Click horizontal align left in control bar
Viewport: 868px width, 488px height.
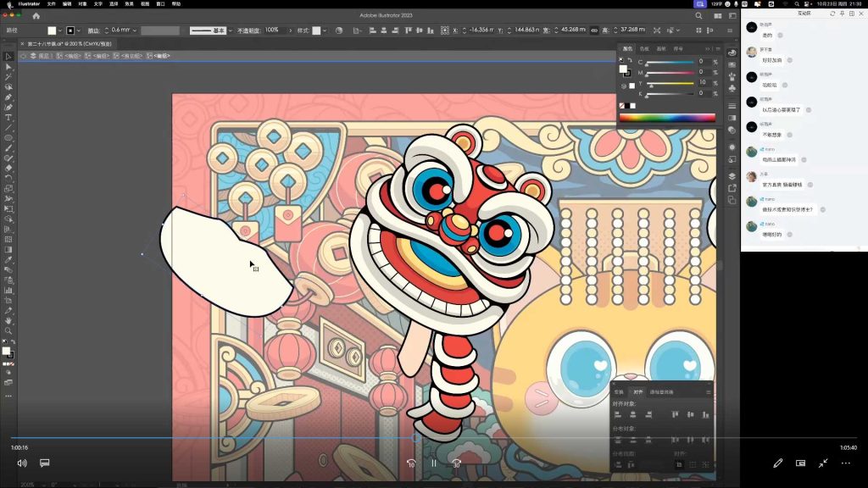tap(373, 30)
